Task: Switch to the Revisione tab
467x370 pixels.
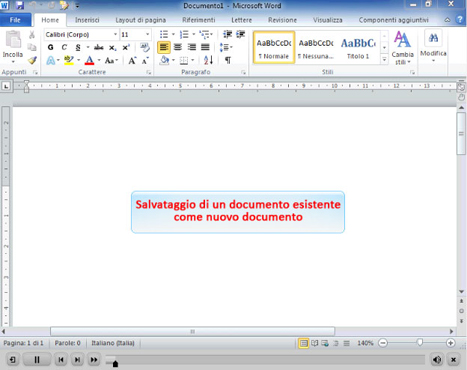Action: click(282, 20)
